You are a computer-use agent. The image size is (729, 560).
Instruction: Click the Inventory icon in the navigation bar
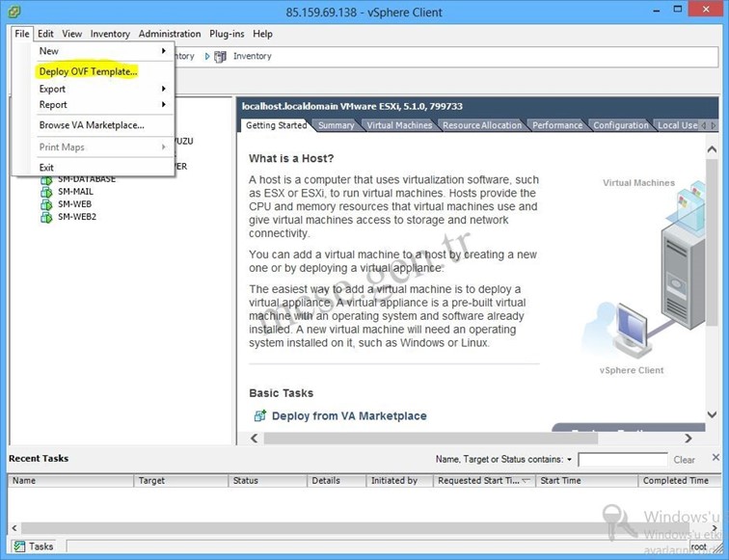220,57
